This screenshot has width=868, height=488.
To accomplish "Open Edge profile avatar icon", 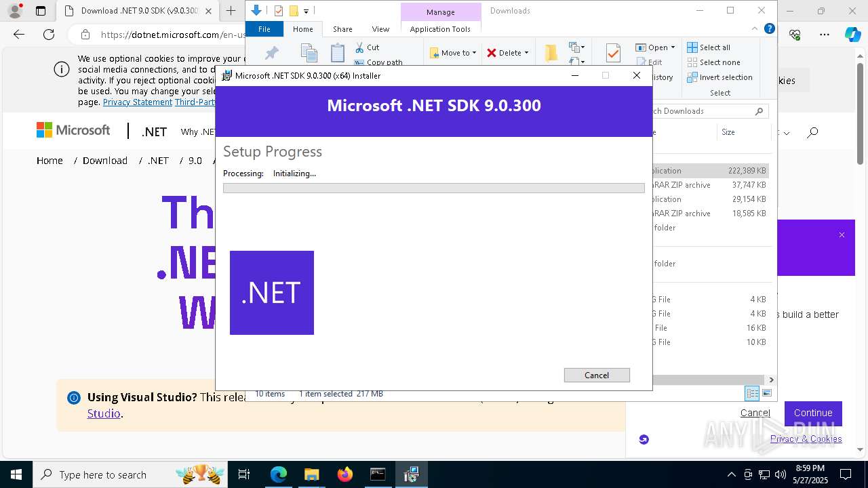I will (14, 11).
